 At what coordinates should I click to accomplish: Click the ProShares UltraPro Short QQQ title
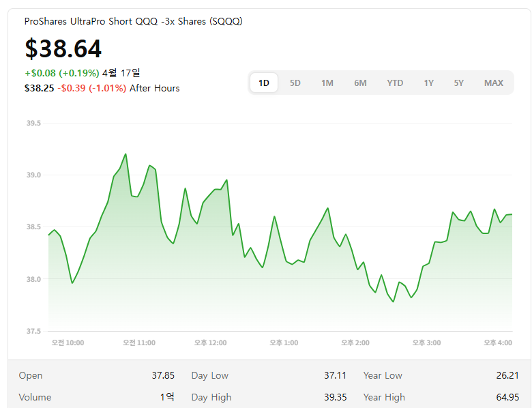(133, 21)
